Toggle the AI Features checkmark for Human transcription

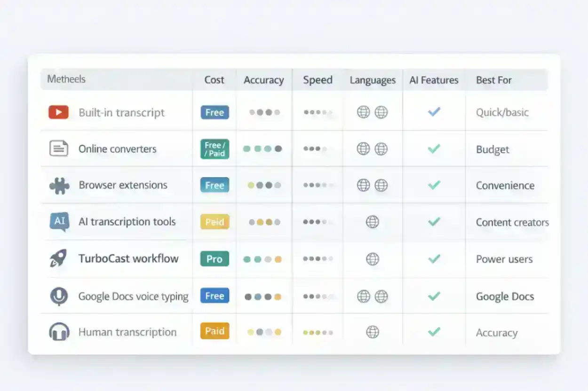pos(434,332)
